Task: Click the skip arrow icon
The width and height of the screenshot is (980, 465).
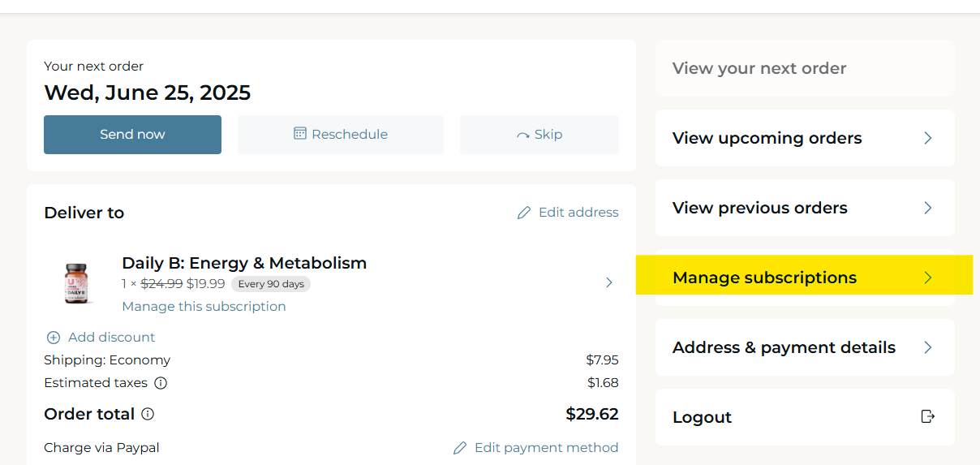Action: 523,136
